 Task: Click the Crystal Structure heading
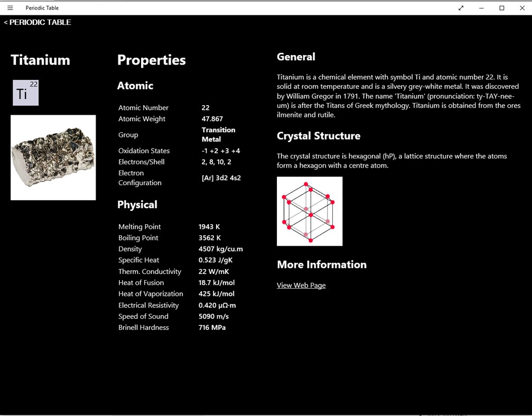point(319,136)
